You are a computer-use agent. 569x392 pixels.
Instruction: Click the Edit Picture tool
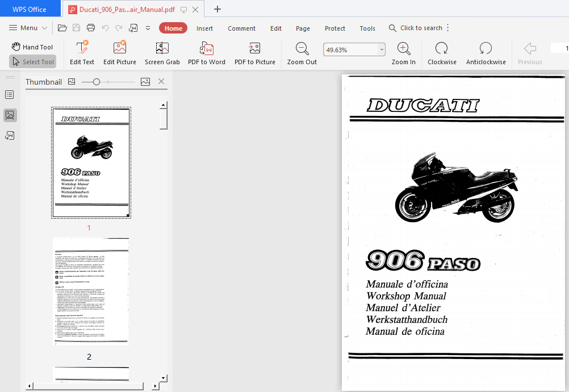click(120, 53)
